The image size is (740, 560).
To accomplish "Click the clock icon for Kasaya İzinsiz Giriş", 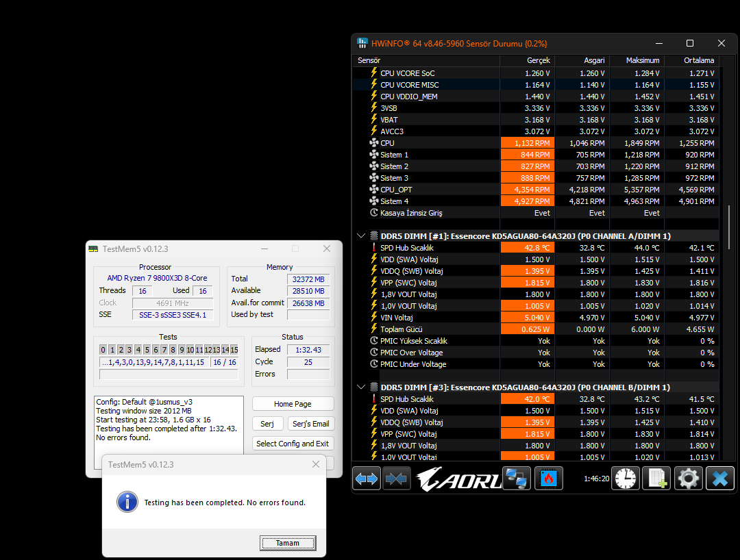I will point(374,213).
